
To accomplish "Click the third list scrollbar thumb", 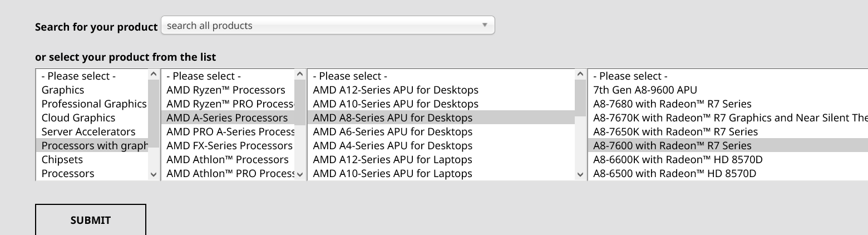I will coord(580,95).
